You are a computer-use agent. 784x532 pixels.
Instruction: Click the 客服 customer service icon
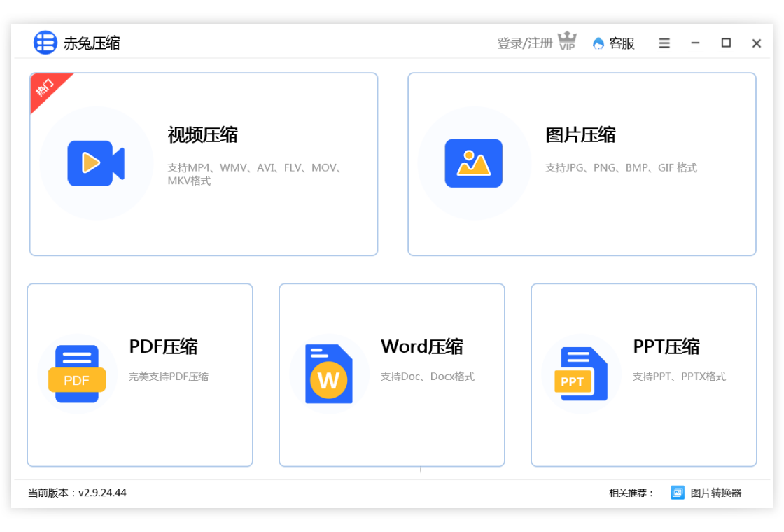598,43
